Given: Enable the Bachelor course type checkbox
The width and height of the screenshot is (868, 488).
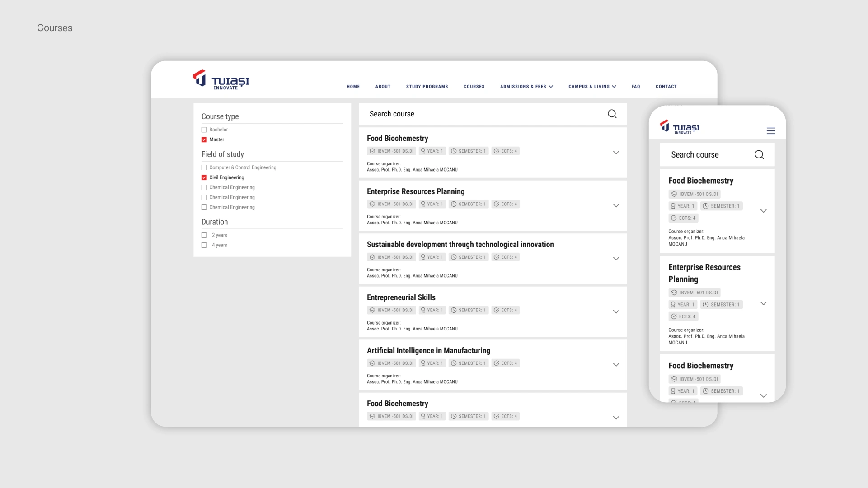Looking at the screenshot, I should click(204, 130).
